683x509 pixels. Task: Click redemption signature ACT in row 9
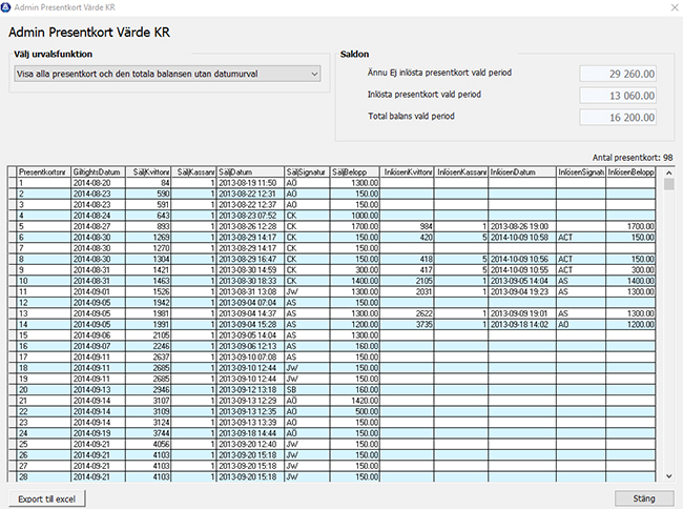pos(581,270)
